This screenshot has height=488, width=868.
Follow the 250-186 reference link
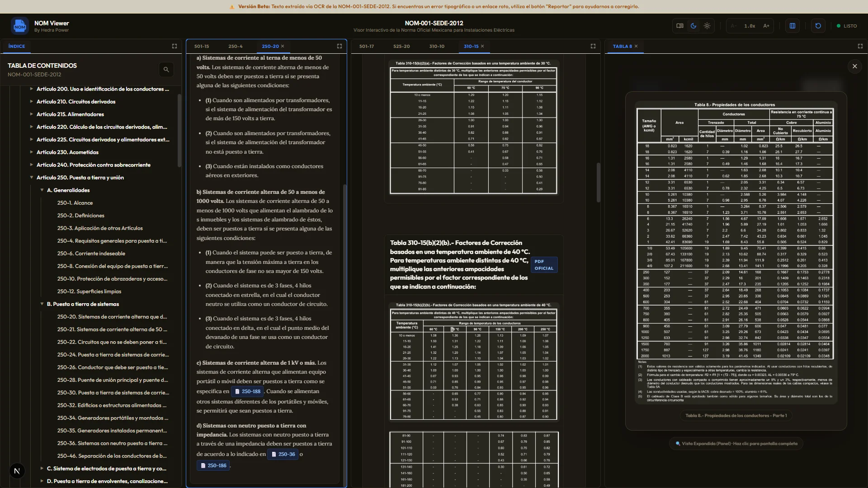click(x=213, y=465)
